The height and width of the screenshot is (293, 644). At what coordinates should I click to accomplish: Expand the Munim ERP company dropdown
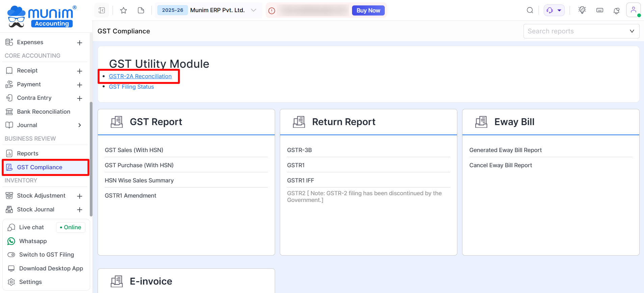pos(253,10)
